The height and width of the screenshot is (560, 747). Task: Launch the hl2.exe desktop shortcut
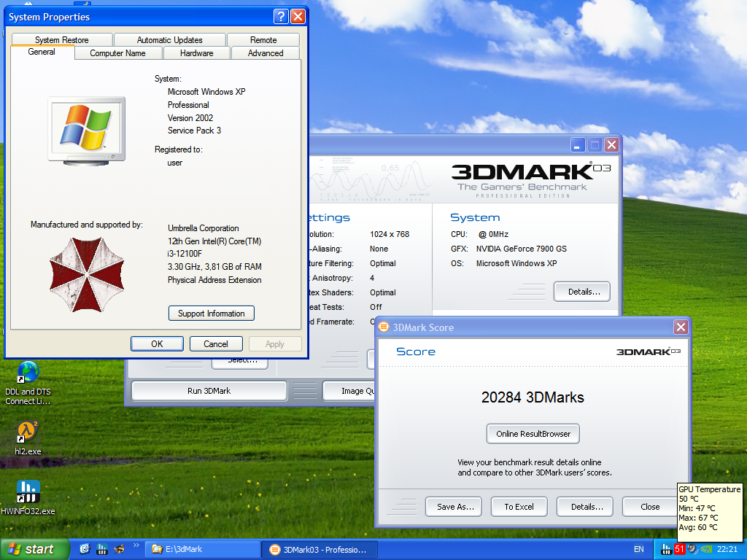coord(28,438)
